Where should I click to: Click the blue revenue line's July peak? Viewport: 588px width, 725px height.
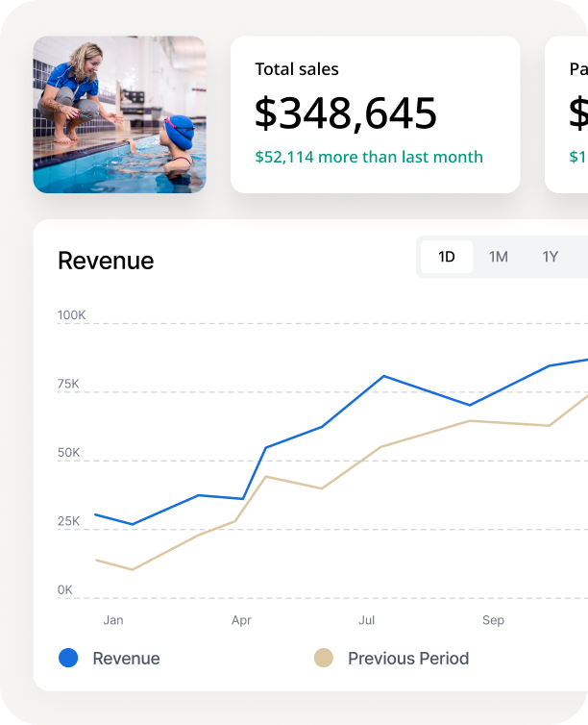(x=384, y=376)
